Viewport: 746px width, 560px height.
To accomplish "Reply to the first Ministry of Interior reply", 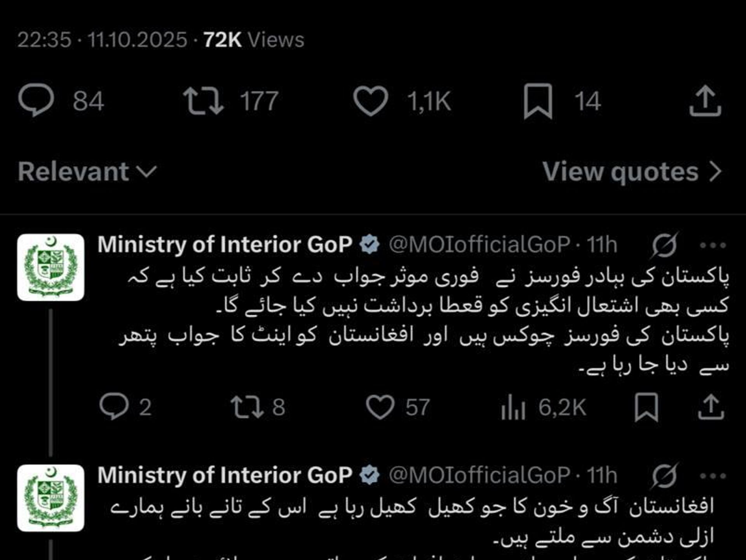I will pos(114,407).
